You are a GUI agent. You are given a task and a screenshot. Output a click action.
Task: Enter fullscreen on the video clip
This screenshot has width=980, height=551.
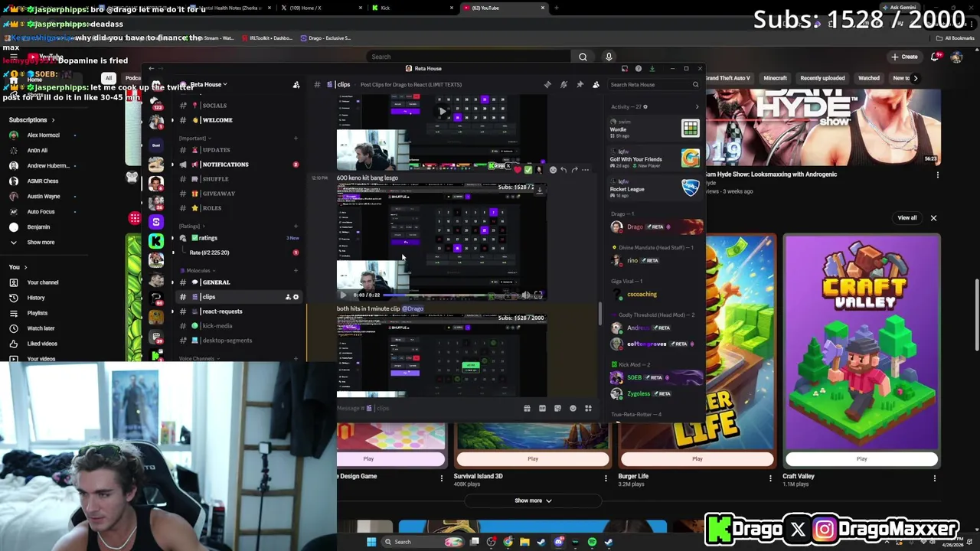click(538, 295)
